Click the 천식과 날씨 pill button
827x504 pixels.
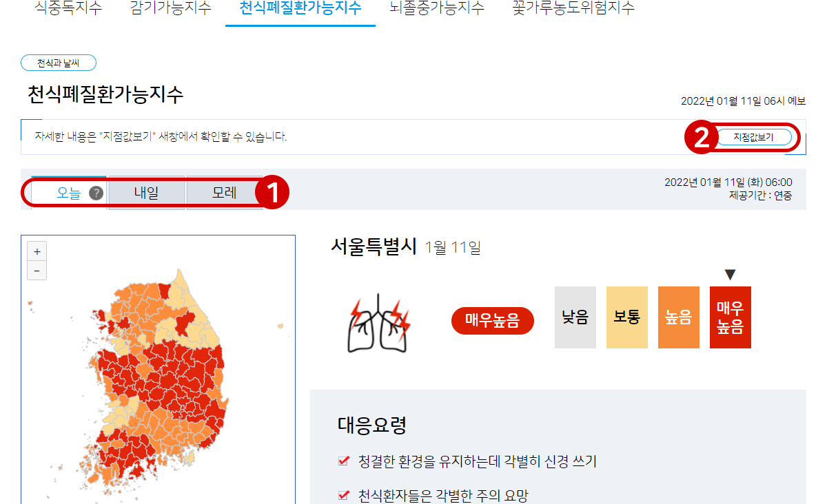tap(59, 63)
